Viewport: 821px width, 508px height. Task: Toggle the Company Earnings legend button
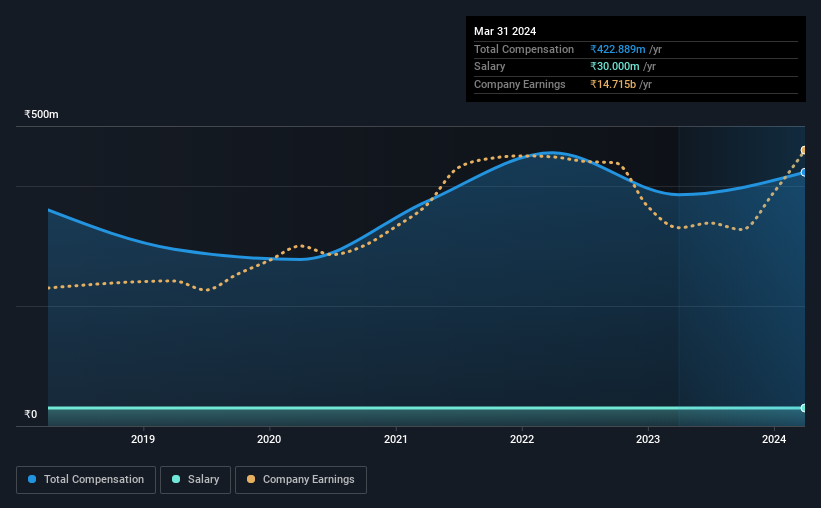pyautogui.click(x=301, y=480)
